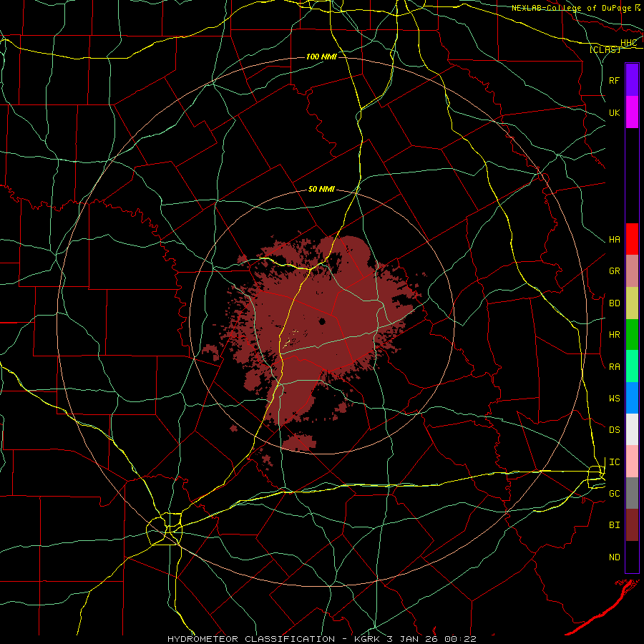This screenshot has width=644, height=644.
Task: Click the DS white legend swatch
Action: [x=632, y=429]
